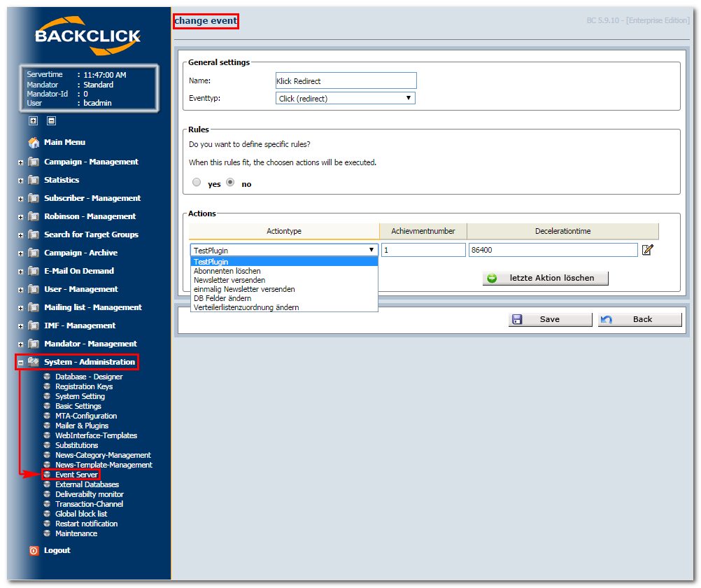Screen dimensions: 701x588
Task: Click the collapse-all minus icon under server info
Action: click(x=51, y=121)
